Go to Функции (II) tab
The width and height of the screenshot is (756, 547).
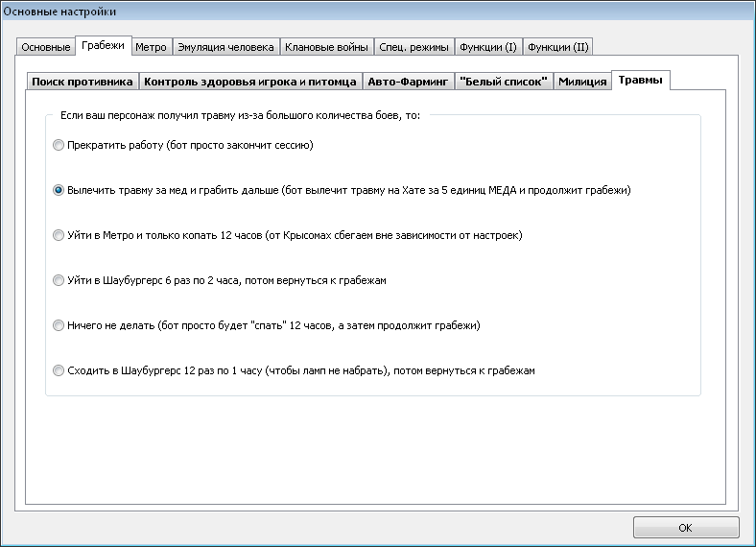tap(557, 47)
